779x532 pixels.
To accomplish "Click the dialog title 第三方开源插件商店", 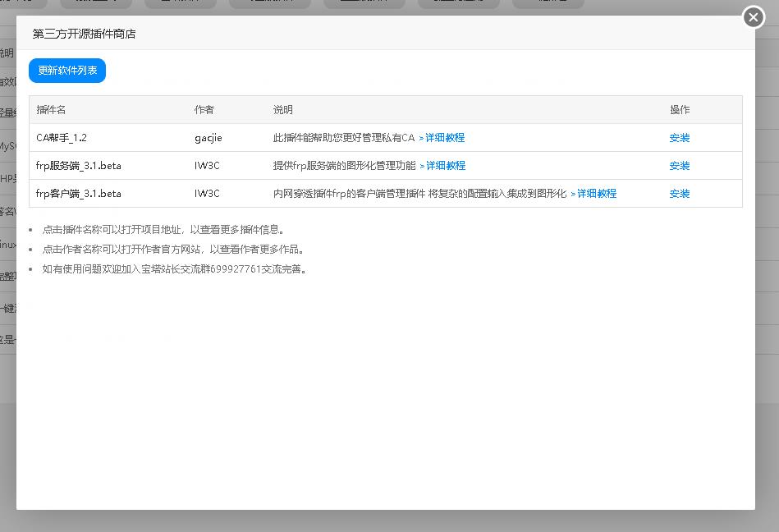I will (84, 34).
